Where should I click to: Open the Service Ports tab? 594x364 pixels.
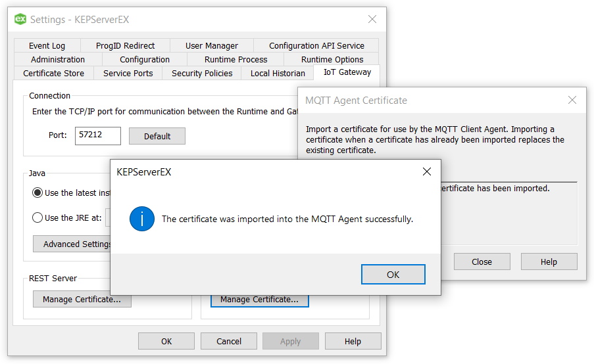click(128, 73)
